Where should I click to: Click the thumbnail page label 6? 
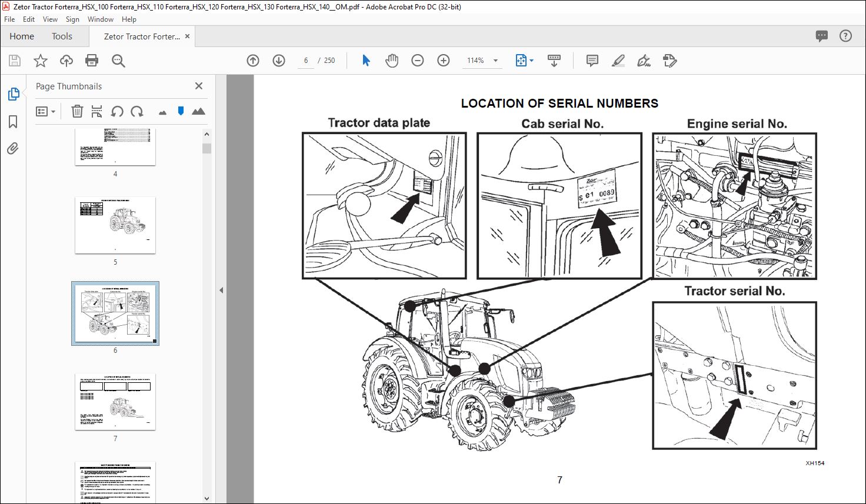click(115, 351)
